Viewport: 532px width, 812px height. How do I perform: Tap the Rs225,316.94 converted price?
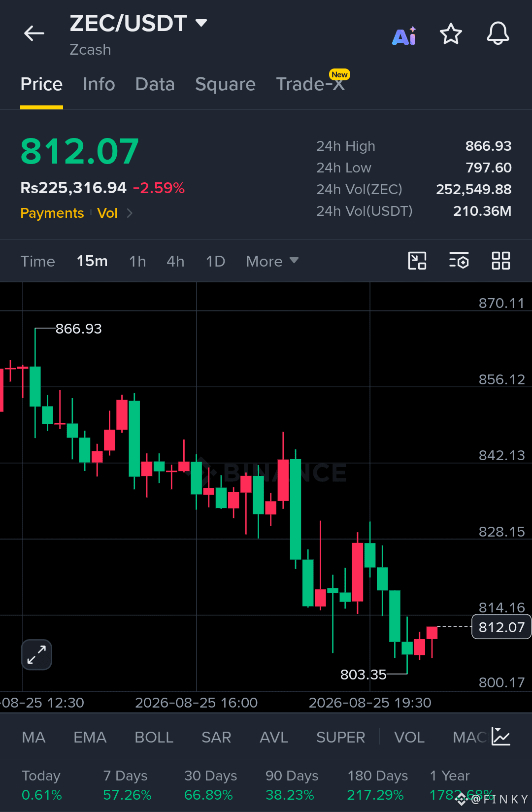[73, 188]
